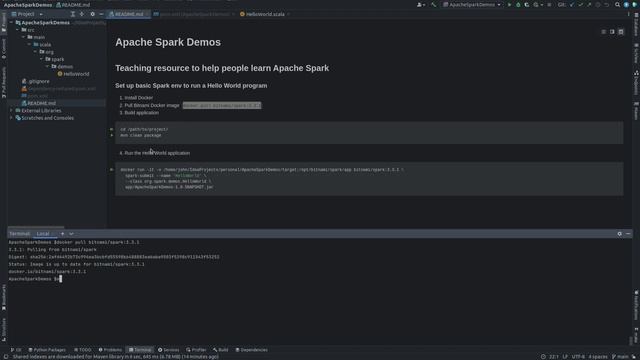Expand Scratches and Consoles node
640x360 pixels.
pyautogui.click(x=11, y=118)
